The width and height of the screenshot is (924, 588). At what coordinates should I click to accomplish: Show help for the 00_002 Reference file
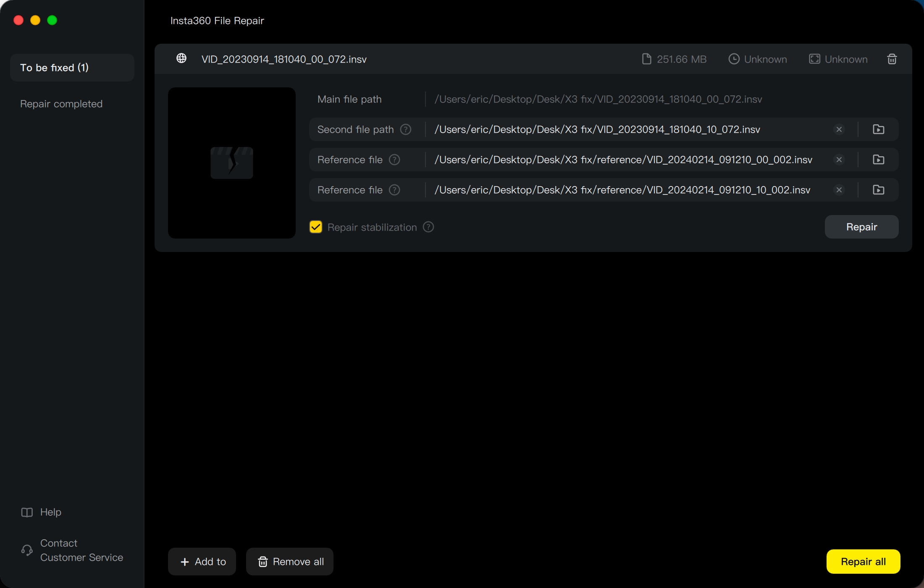[394, 160]
